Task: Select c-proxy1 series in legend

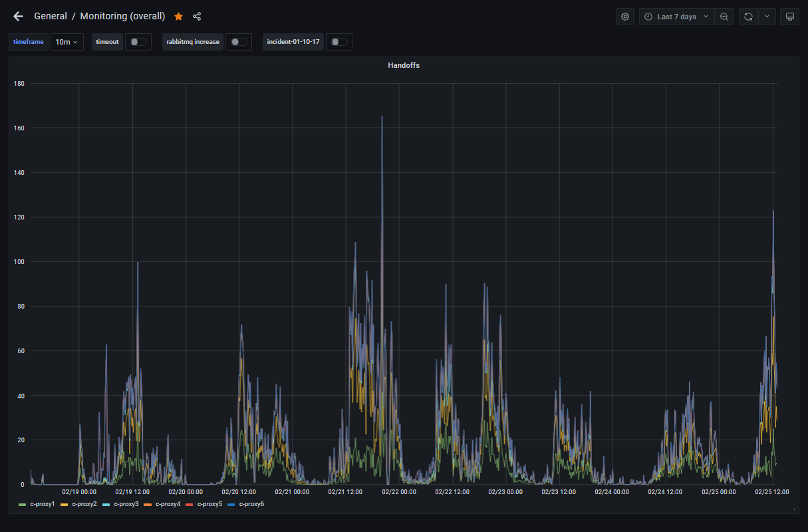Action: pos(43,505)
